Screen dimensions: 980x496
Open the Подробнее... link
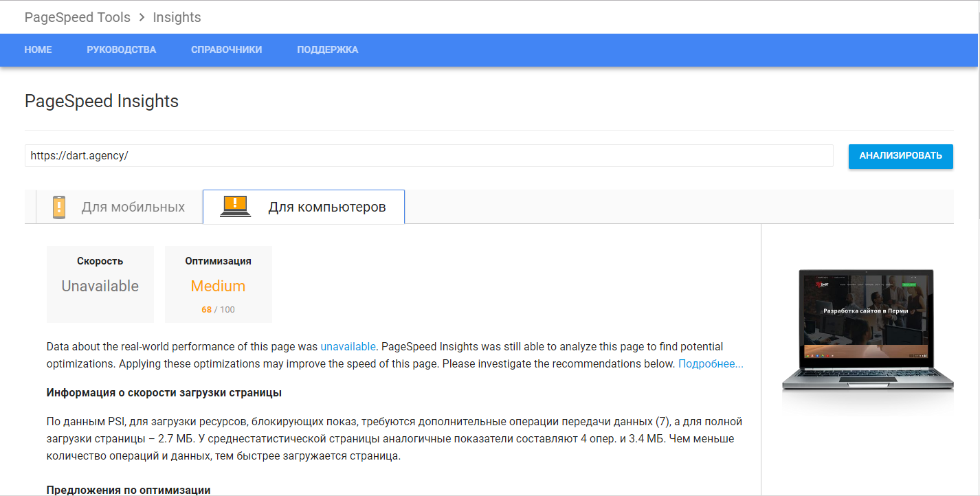tap(711, 363)
